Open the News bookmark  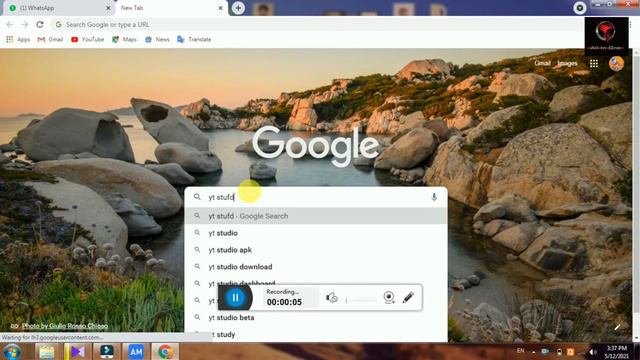coord(157,40)
